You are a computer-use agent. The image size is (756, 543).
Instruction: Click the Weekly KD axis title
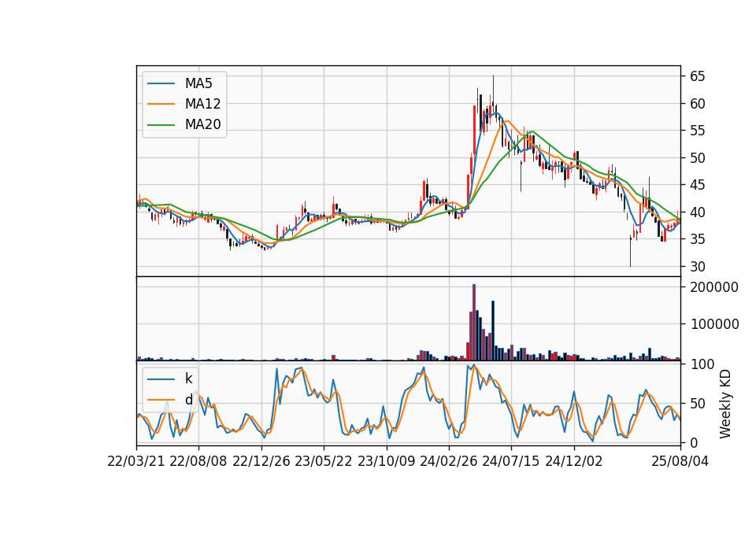tap(724, 404)
